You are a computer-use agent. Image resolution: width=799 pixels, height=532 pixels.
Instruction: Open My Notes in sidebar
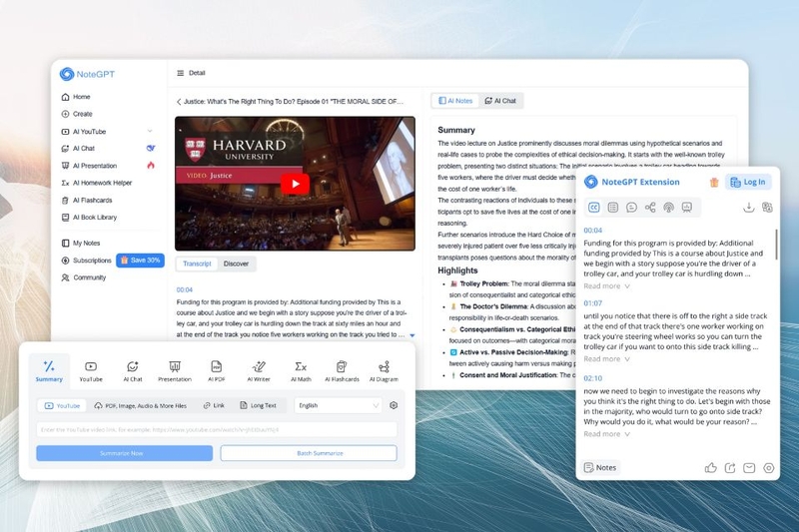click(81, 244)
